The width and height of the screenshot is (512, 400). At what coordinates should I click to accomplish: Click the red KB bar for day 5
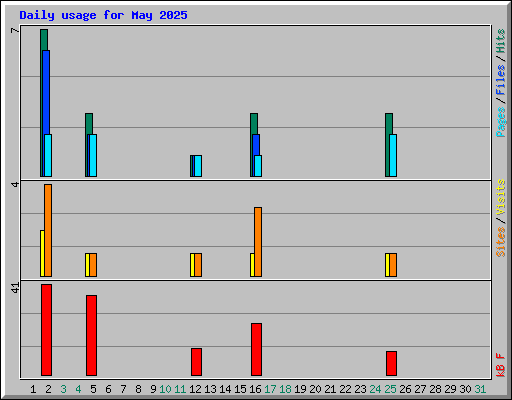coord(91,335)
